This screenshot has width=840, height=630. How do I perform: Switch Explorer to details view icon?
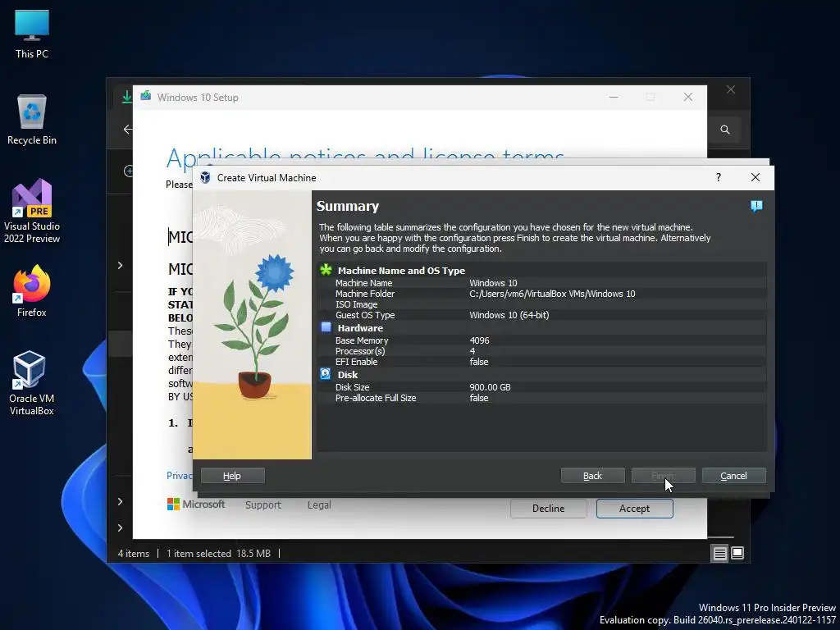(x=719, y=553)
